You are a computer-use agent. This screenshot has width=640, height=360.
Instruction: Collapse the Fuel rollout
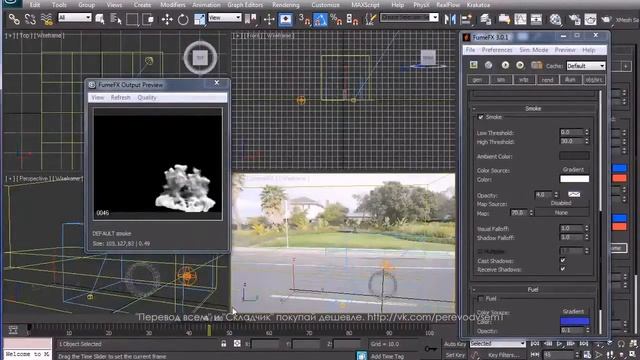(533, 289)
